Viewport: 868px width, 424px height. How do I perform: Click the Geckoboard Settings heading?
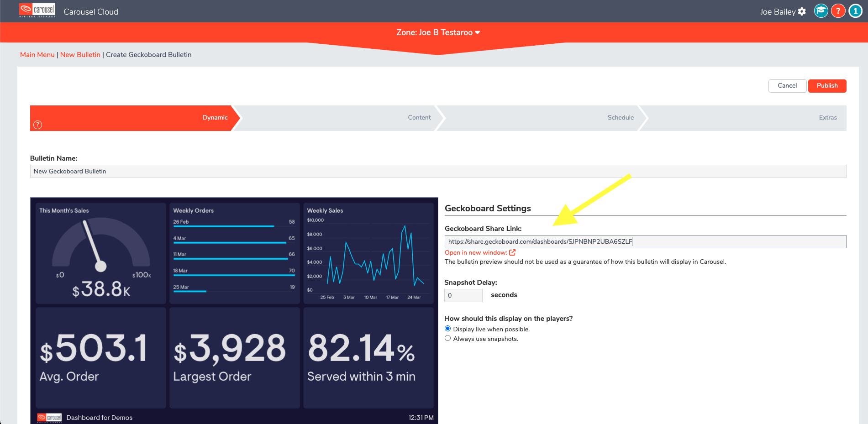click(x=488, y=209)
